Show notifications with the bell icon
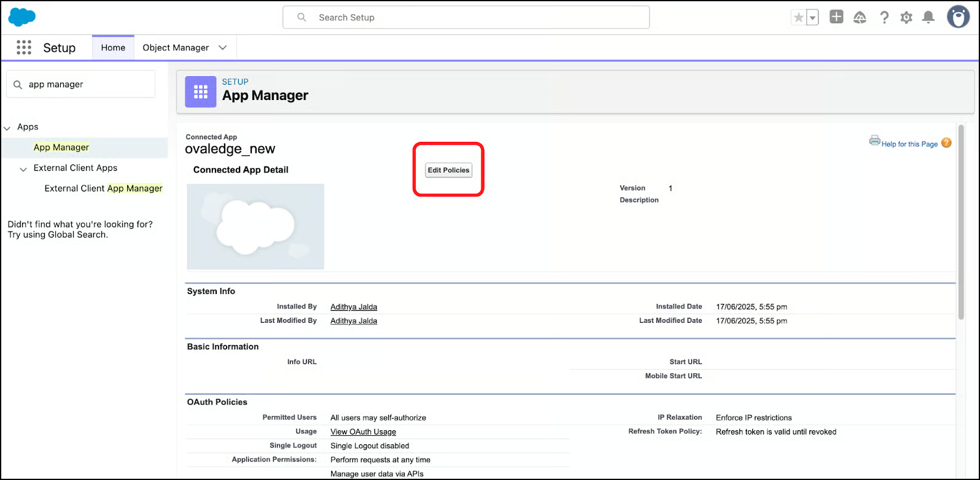980x480 pixels. coord(928,18)
